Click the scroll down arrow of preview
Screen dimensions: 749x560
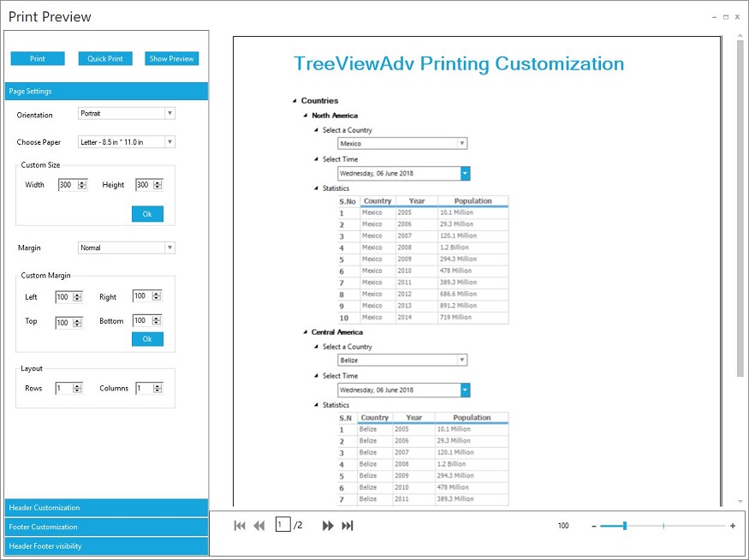(740, 502)
